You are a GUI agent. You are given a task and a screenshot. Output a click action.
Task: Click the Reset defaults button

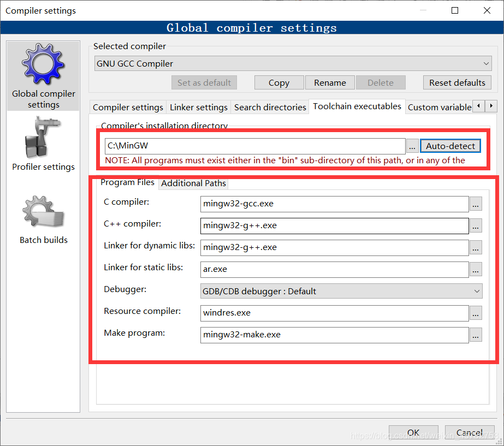point(457,82)
